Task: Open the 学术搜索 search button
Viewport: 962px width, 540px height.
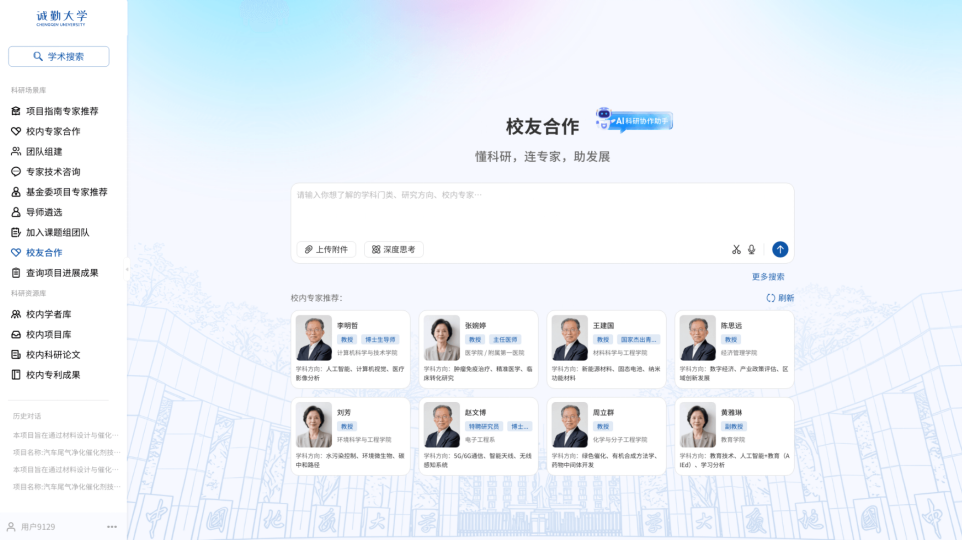Action: coord(59,56)
